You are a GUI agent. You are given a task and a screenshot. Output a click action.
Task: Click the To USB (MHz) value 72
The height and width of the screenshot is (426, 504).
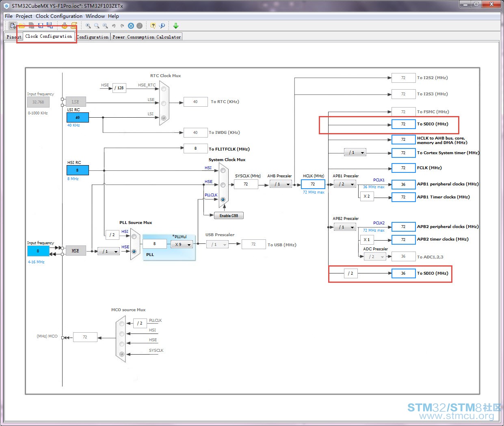tap(253, 244)
